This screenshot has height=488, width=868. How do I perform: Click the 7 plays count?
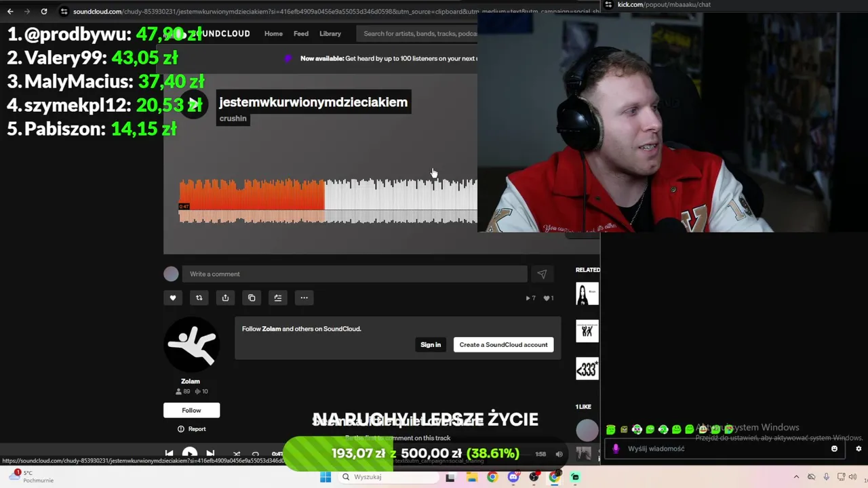(531, 298)
